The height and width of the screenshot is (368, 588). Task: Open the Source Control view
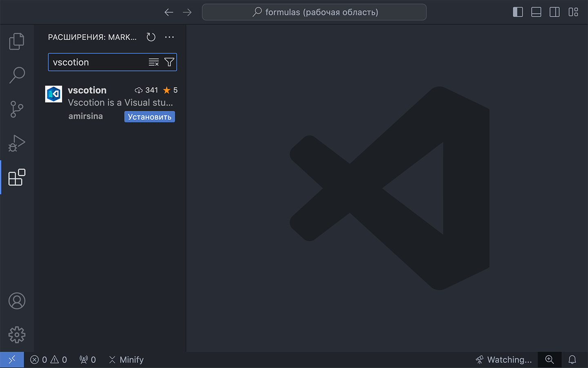(x=17, y=109)
